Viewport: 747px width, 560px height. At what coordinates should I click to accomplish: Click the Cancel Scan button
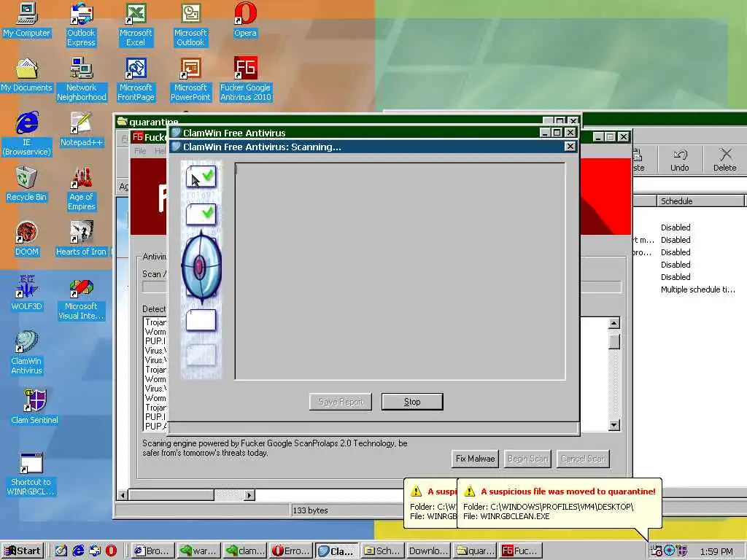coord(583,459)
